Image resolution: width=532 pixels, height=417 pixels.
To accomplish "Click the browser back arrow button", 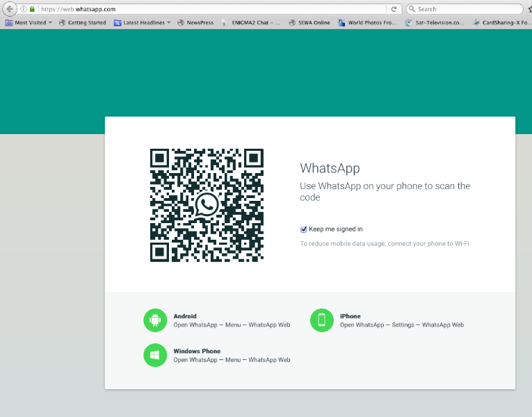I will [10, 9].
